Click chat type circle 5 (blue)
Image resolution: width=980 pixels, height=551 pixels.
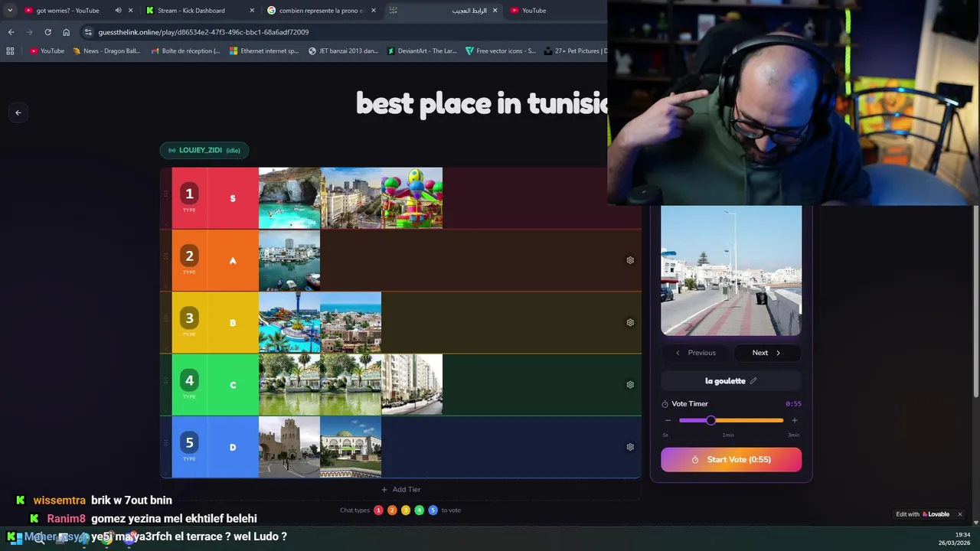coord(433,510)
